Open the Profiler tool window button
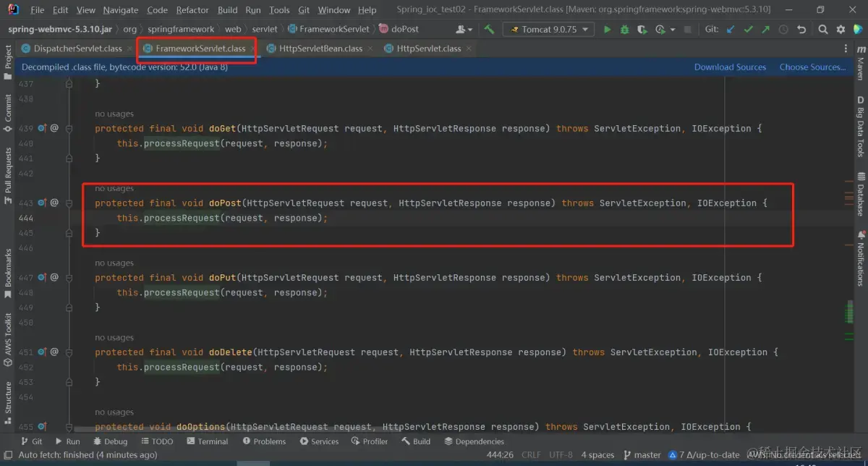This screenshot has width=868, height=466. [370, 441]
